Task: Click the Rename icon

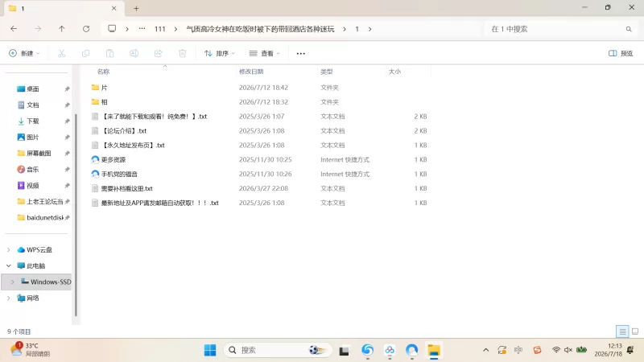Action: tap(134, 53)
